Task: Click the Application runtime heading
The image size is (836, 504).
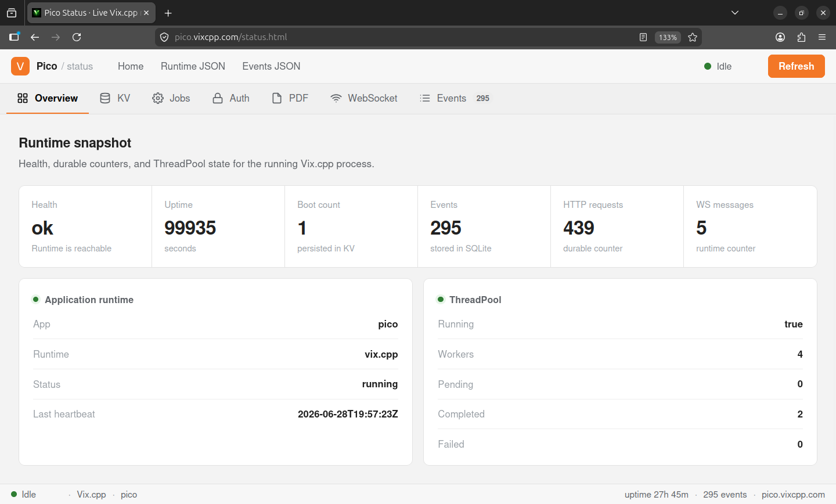Action: [x=89, y=300]
